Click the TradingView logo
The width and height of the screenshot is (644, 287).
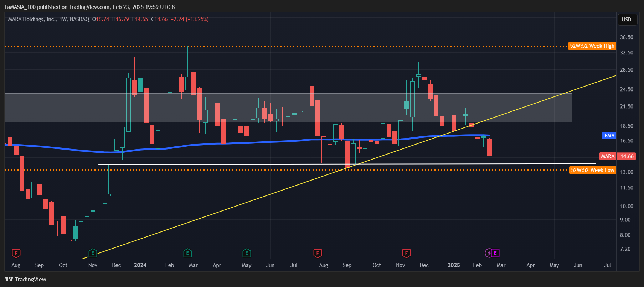pyautogui.click(x=26, y=279)
